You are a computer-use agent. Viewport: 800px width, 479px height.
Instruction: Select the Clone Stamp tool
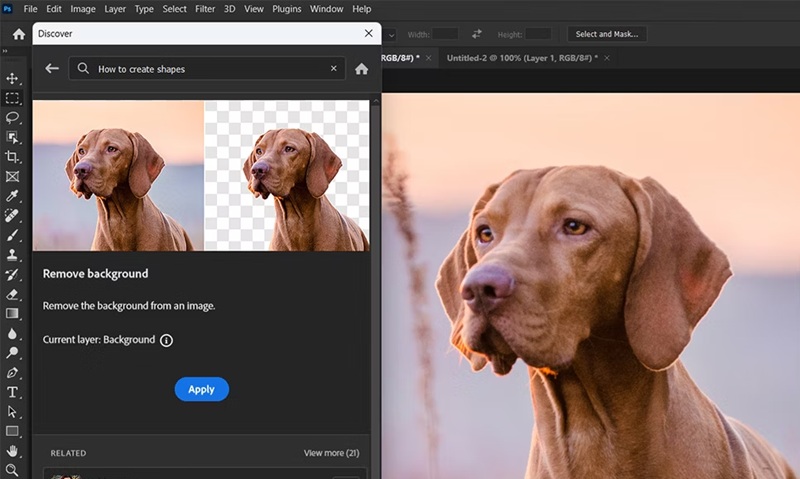pyautogui.click(x=12, y=255)
